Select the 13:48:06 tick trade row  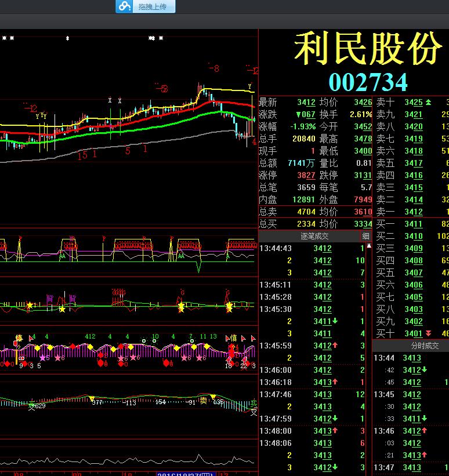pos(312,443)
